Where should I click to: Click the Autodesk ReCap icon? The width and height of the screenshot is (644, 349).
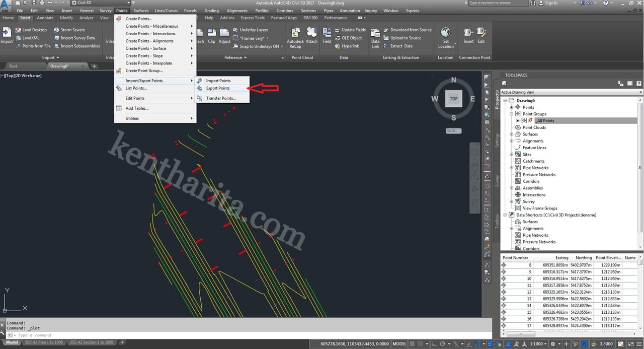click(x=295, y=32)
